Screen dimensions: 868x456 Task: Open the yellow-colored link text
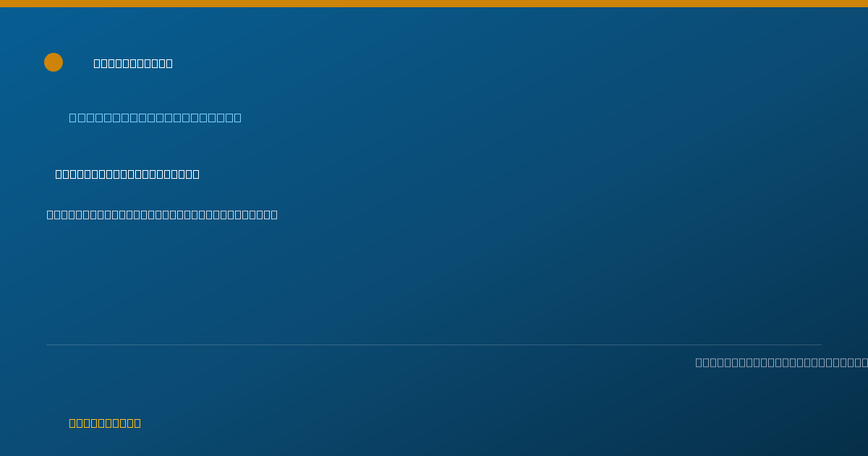105,423
